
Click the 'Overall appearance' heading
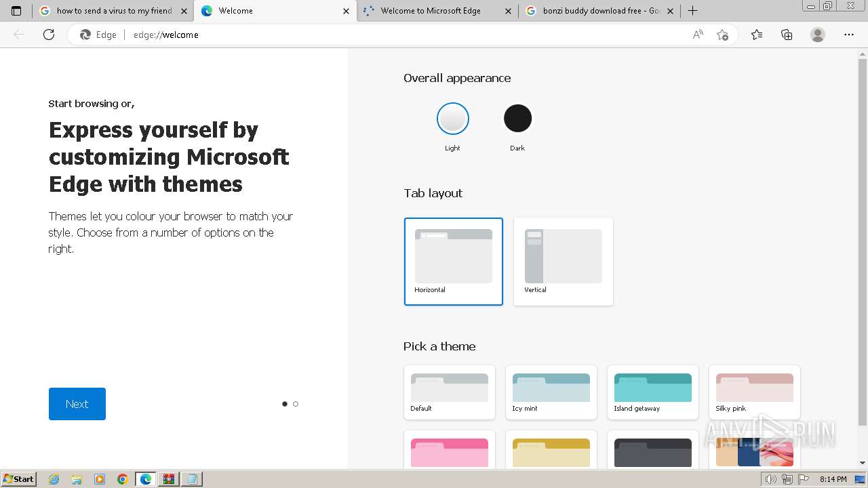(457, 78)
